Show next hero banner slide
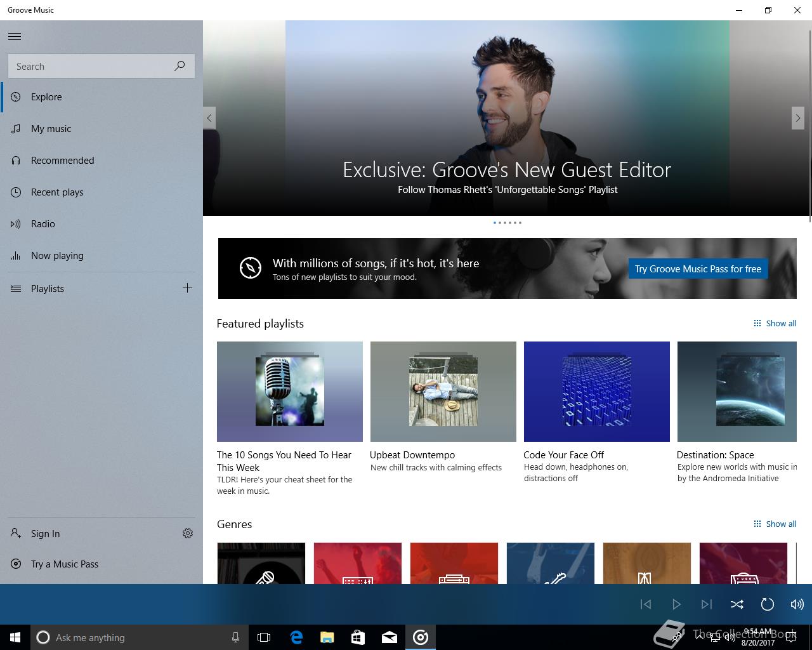812x650 pixels. (x=798, y=118)
